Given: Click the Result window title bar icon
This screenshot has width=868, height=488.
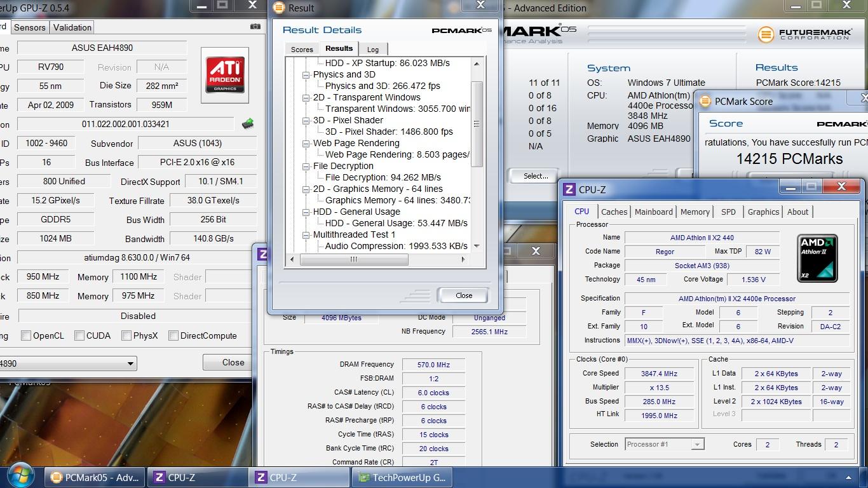Looking at the screenshot, I should click(278, 8).
